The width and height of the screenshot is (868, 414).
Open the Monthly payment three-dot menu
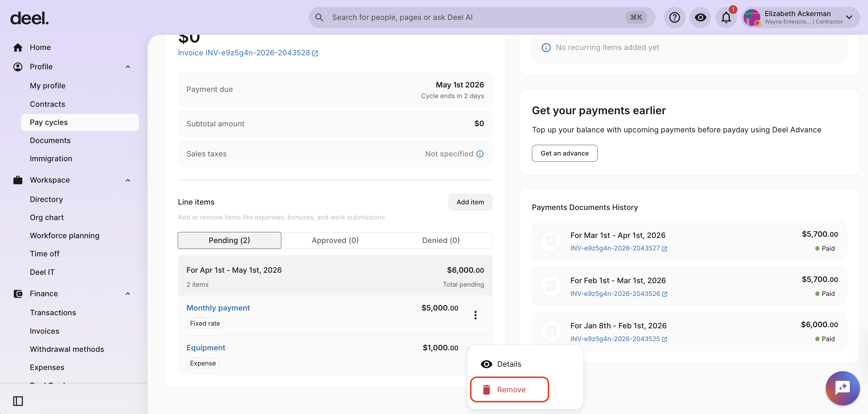point(475,315)
